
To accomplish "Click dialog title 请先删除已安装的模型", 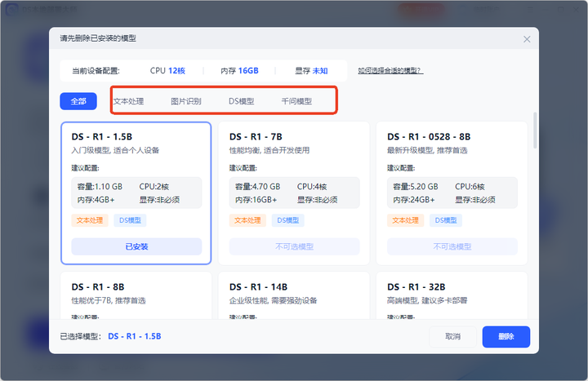I will [x=98, y=38].
